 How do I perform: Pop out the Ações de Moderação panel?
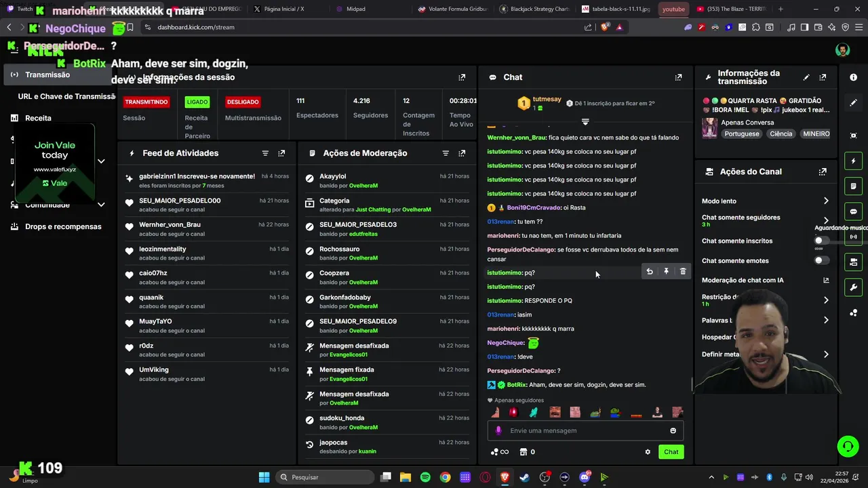tap(462, 153)
